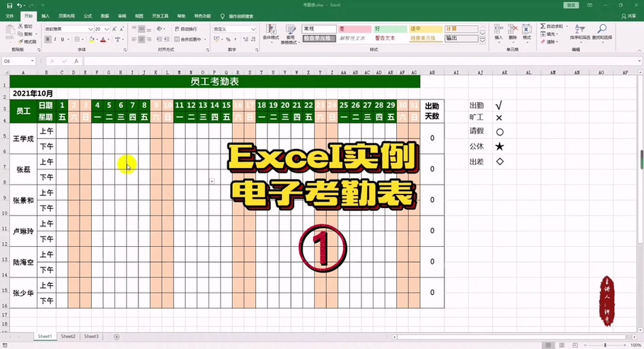Screen dimensions: 644x349
Task: Open the 文件 (File) tab
Action: (x=10, y=16)
